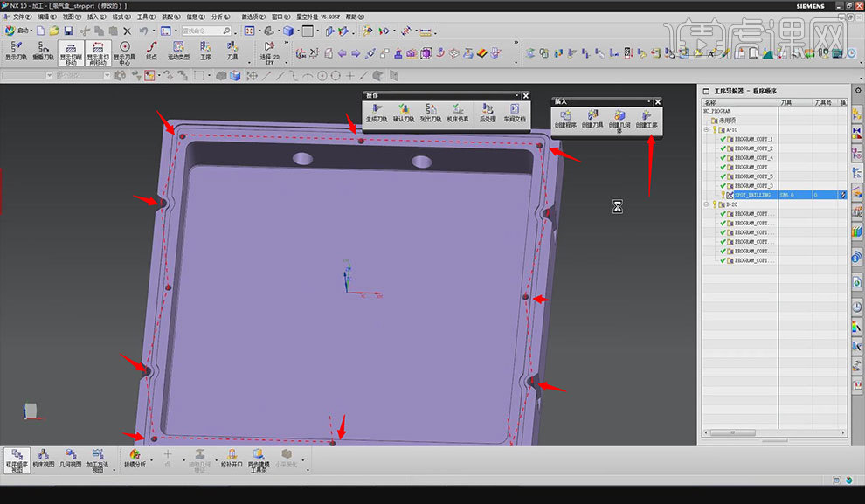Switch to 加工方法视图 (machining method view)
This screenshot has width=865, height=504.
pos(98,460)
